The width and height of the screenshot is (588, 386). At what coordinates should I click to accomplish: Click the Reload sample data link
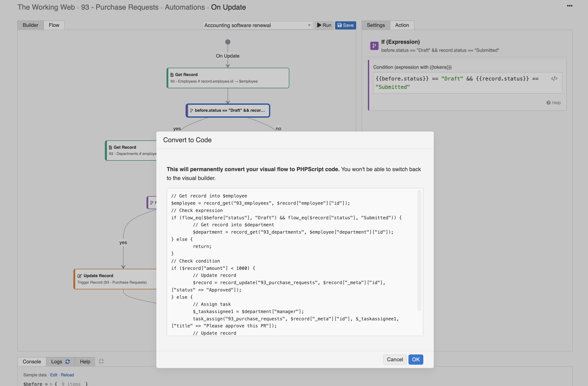[x=67, y=375]
